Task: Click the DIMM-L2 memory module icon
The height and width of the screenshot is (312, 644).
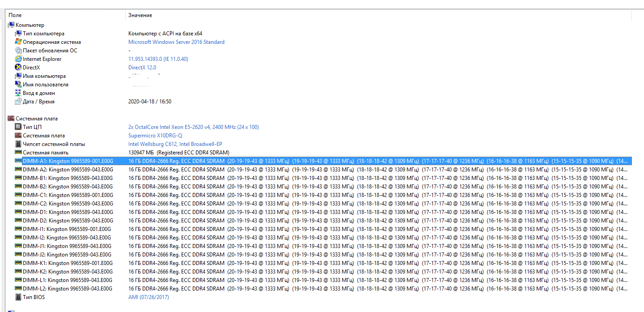Action: point(18,289)
